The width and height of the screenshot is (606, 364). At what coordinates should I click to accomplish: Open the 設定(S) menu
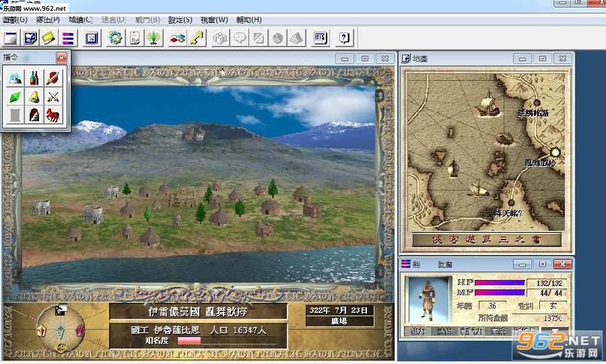(x=179, y=20)
